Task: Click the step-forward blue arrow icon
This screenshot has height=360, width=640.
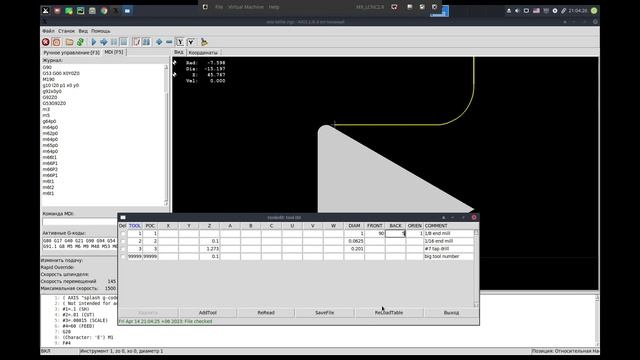Action: click(x=104, y=42)
